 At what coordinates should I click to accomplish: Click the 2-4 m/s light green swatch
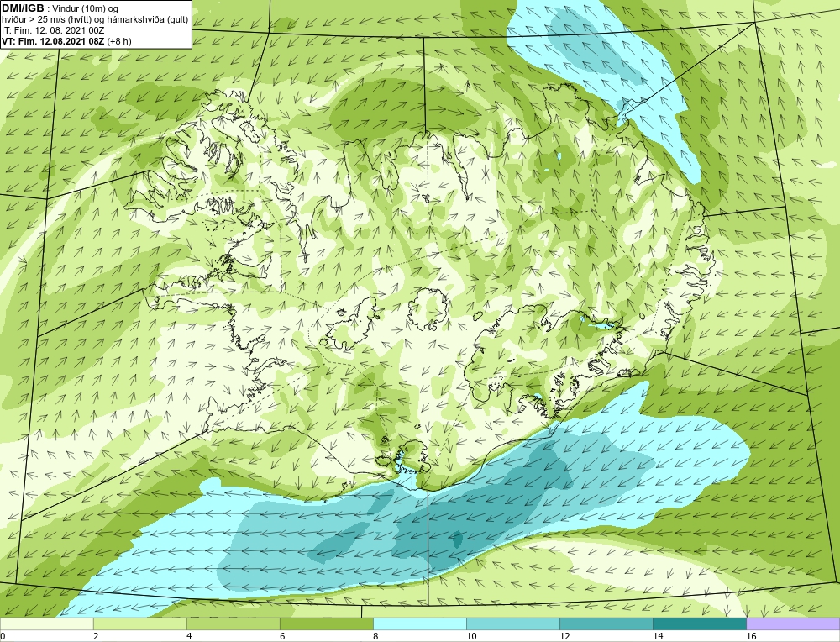coord(139,624)
